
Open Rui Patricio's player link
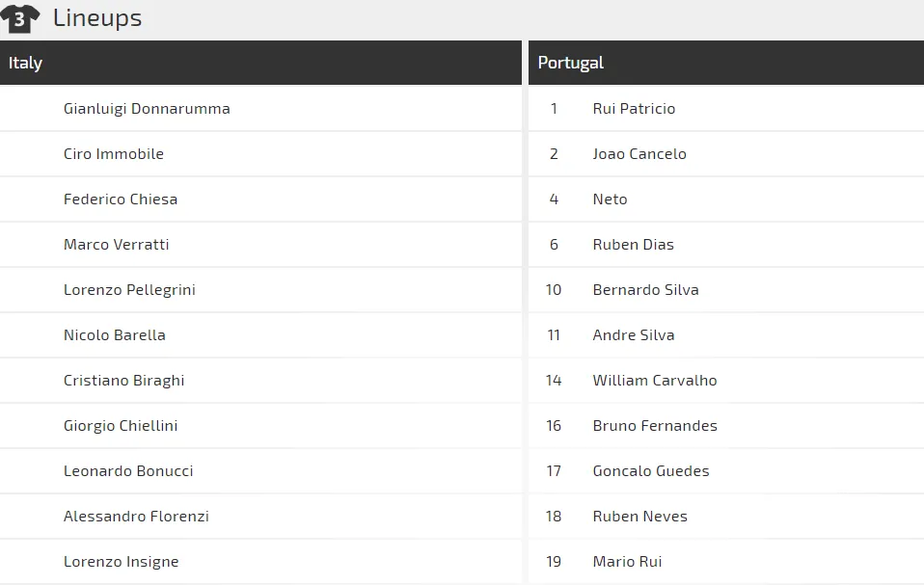pos(634,109)
